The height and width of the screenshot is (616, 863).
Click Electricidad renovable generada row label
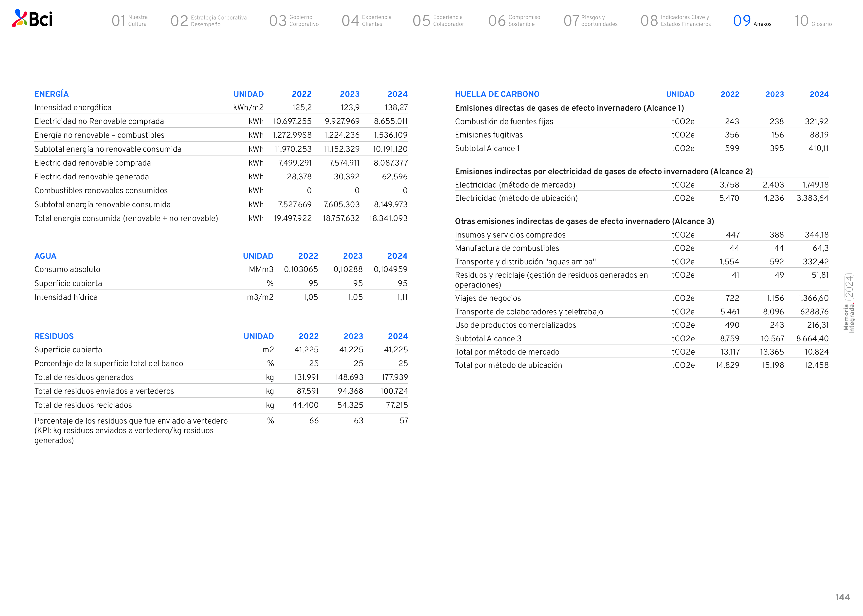tap(91, 177)
